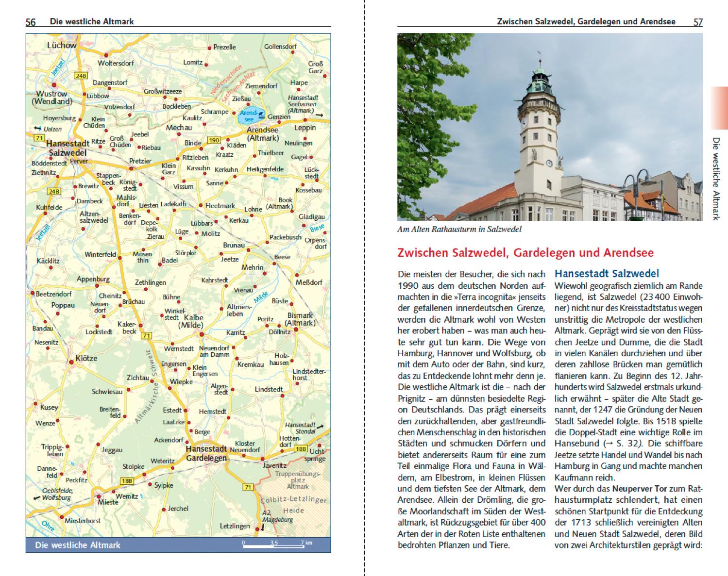Click the sailboat icon on Arendsee lake
This screenshot has width=728, height=576.
pos(262,115)
